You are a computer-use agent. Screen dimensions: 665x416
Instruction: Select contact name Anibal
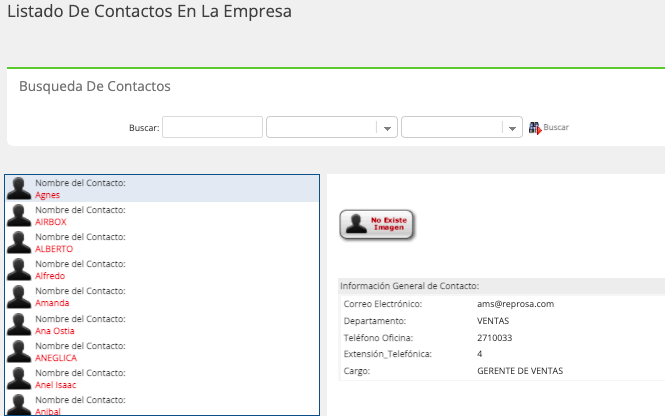tap(48, 411)
